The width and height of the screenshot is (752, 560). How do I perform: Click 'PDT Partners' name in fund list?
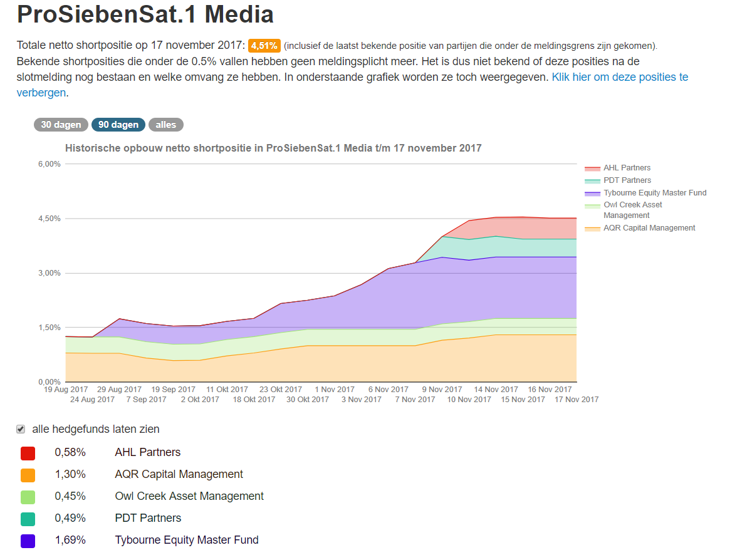[148, 518]
